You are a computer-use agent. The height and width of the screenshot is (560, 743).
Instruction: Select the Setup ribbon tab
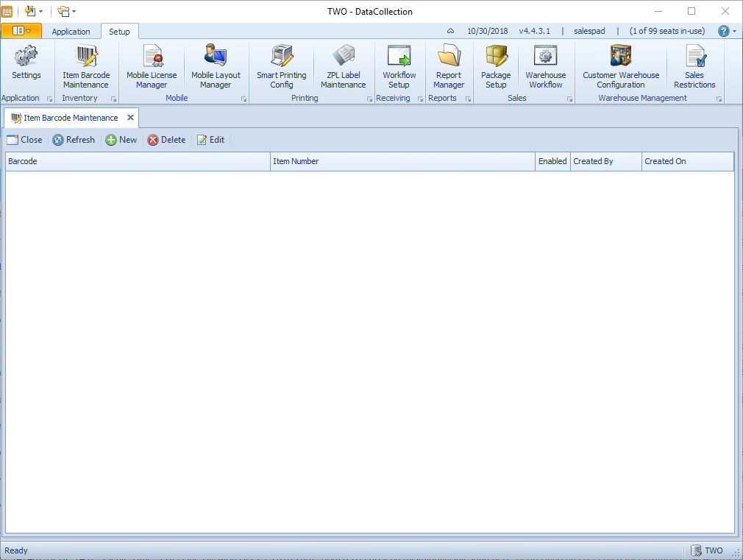(119, 32)
